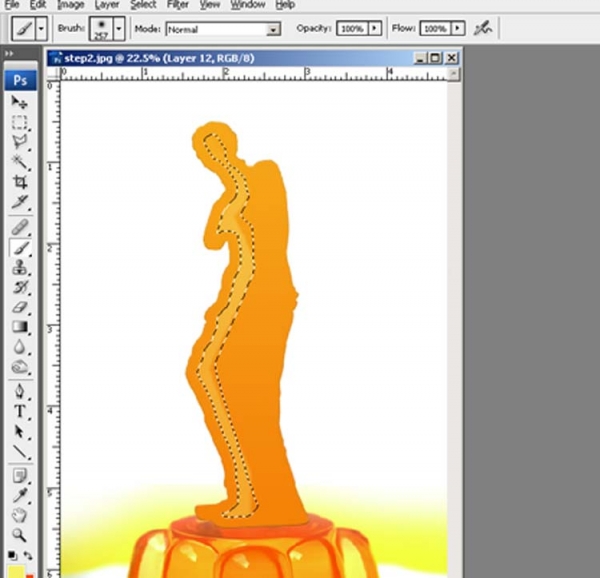This screenshot has height=578, width=600.
Task: Click the brush size 257 thumbnail
Action: pos(101,28)
